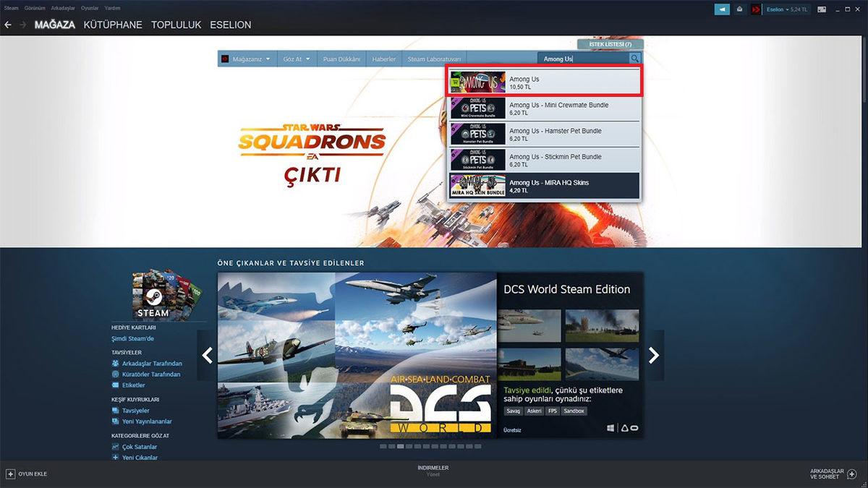This screenshot has height=488, width=868.
Task: Switch to Big Picture mode icon
Action: (x=821, y=9)
